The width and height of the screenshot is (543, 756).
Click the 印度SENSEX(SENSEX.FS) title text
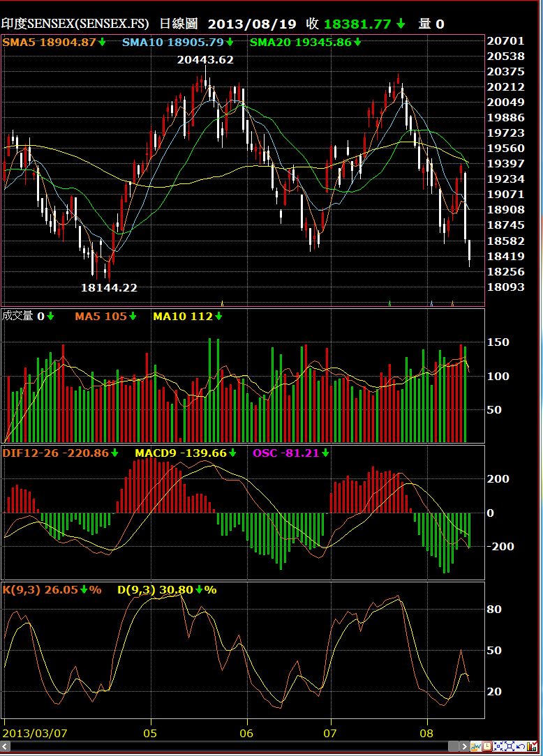coord(75,23)
